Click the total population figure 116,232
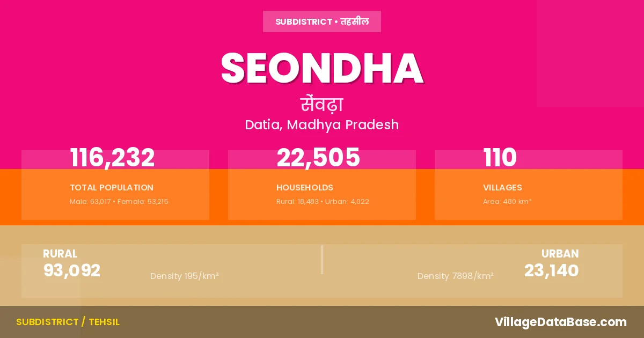This screenshot has width=644, height=338. pos(112,158)
